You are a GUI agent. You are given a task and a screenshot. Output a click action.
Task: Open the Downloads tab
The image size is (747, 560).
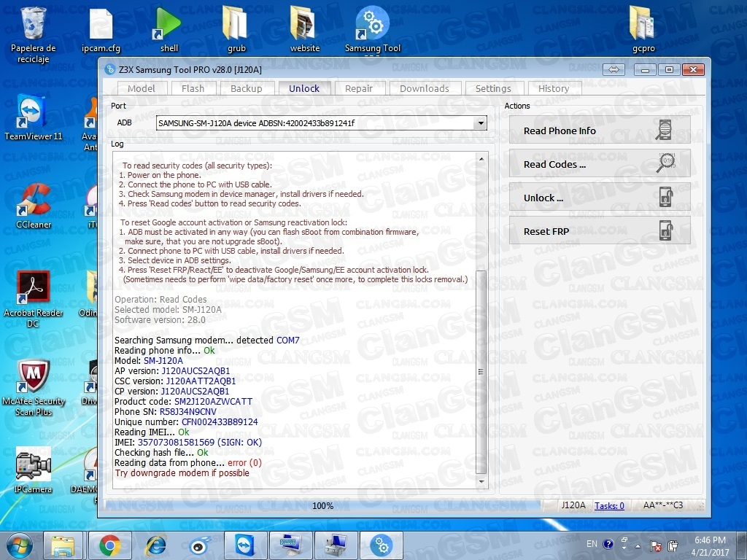click(425, 88)
